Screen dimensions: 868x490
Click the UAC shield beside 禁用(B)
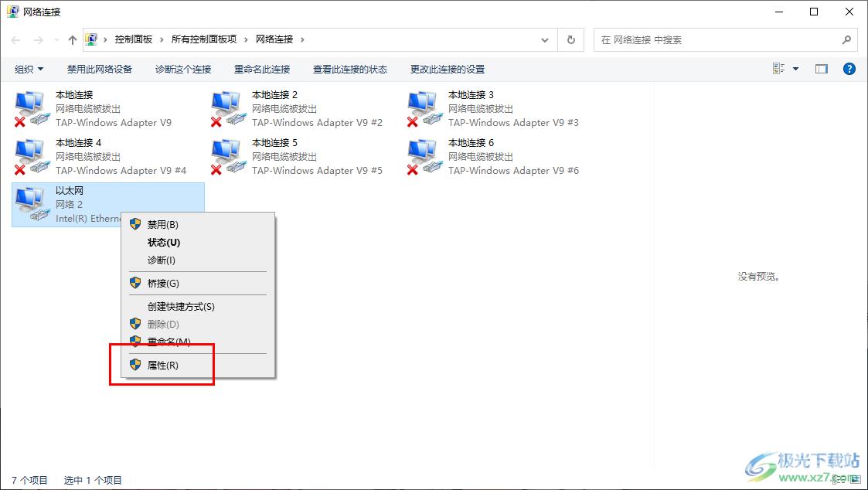coord(135,223)
